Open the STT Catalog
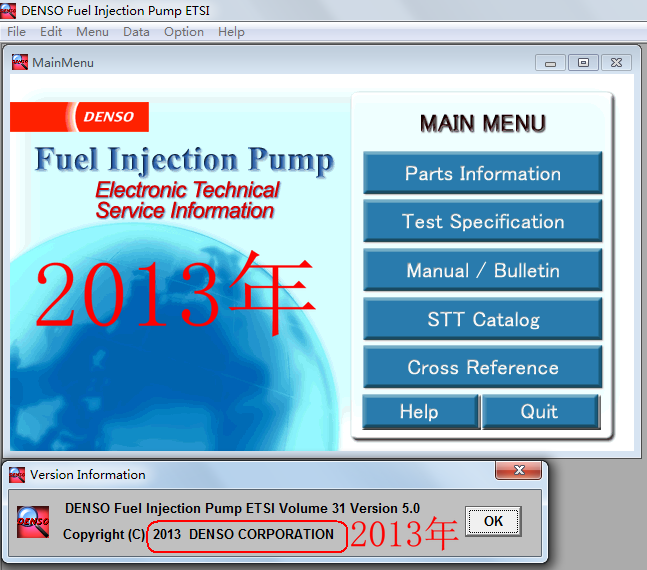This screenshot has height=570, width=647. tap(482, 319)
